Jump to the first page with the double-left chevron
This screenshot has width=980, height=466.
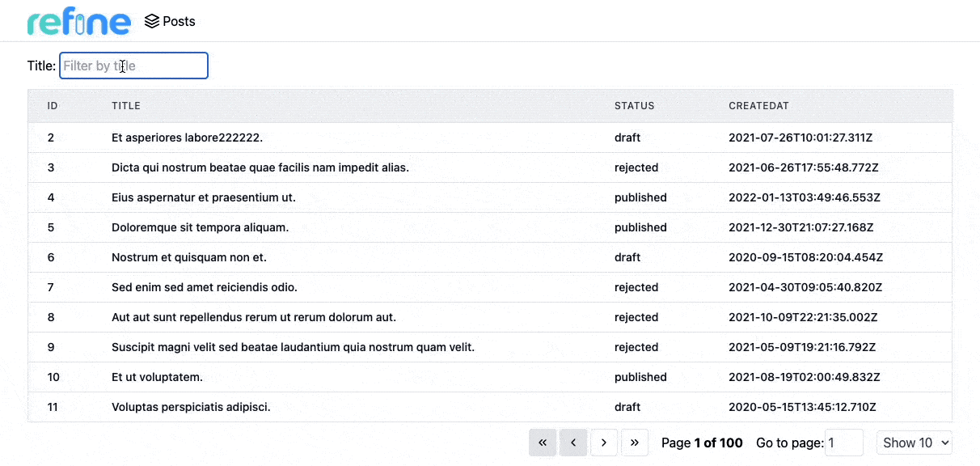pyautogui.click(x=543, y=443)
